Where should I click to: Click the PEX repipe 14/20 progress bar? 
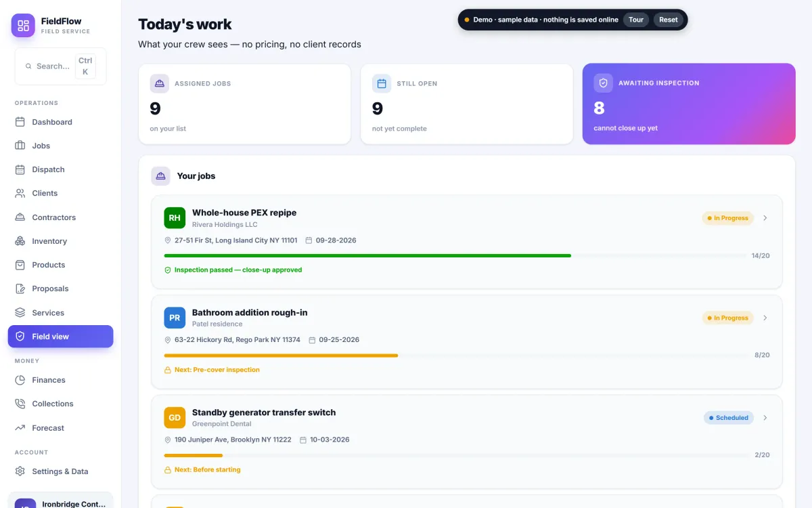pyautogui.click(x=455, y=255)
